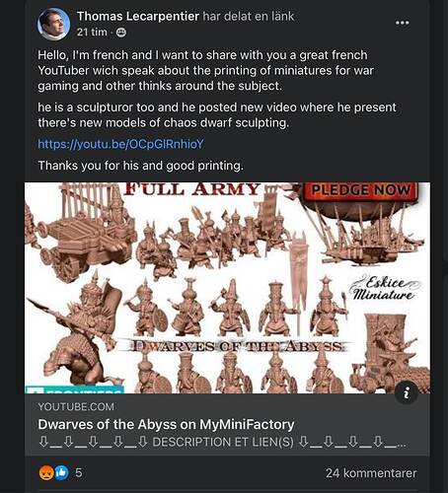Click the 21 tim timestamp
The height and width of the screenshot is (493, 448).
coord(92,33)
